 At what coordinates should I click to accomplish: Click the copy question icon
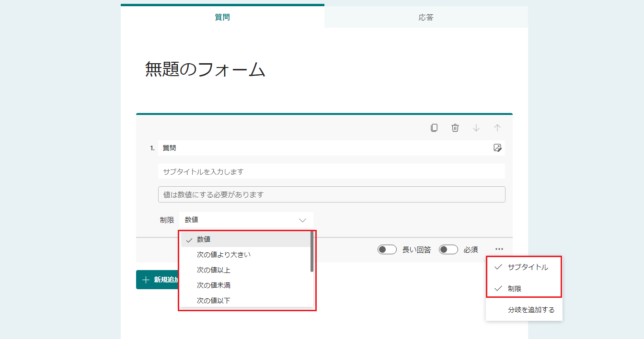tap(434, 128)
